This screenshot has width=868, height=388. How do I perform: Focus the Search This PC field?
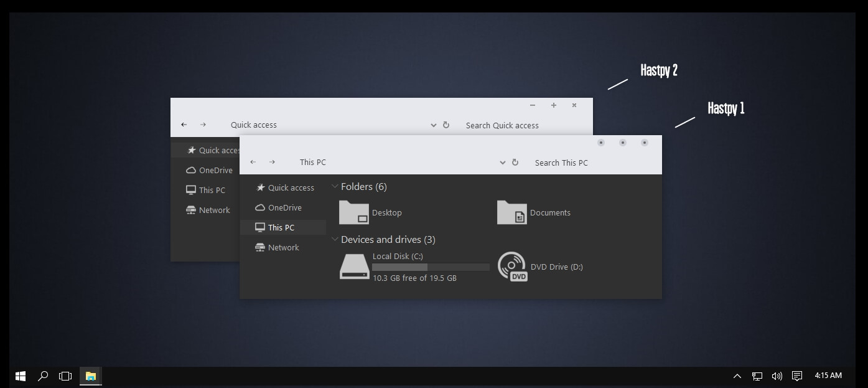click(x=561, y=163)
